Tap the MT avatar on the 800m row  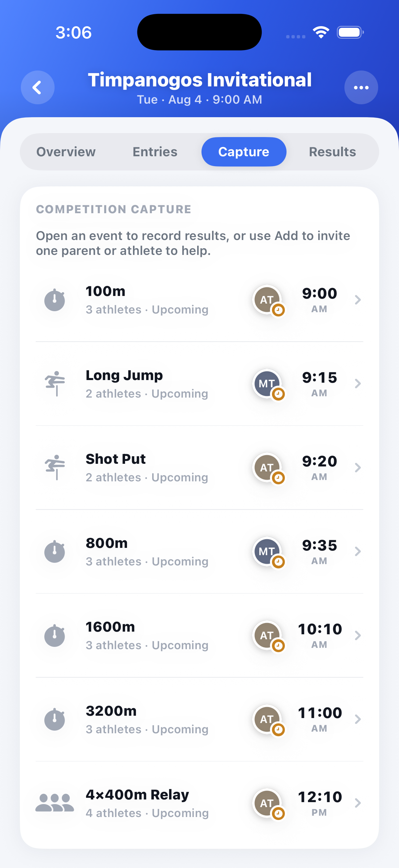click(x=267, y=551)
